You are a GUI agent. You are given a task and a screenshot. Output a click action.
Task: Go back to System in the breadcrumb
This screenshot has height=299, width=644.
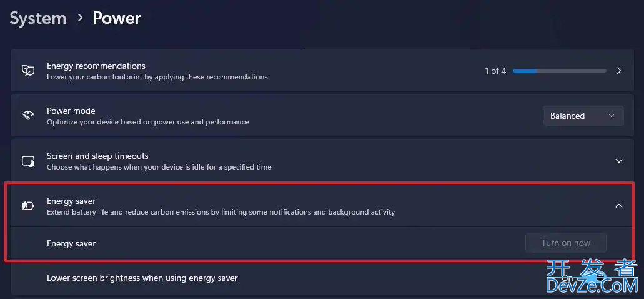pos(37,18)
